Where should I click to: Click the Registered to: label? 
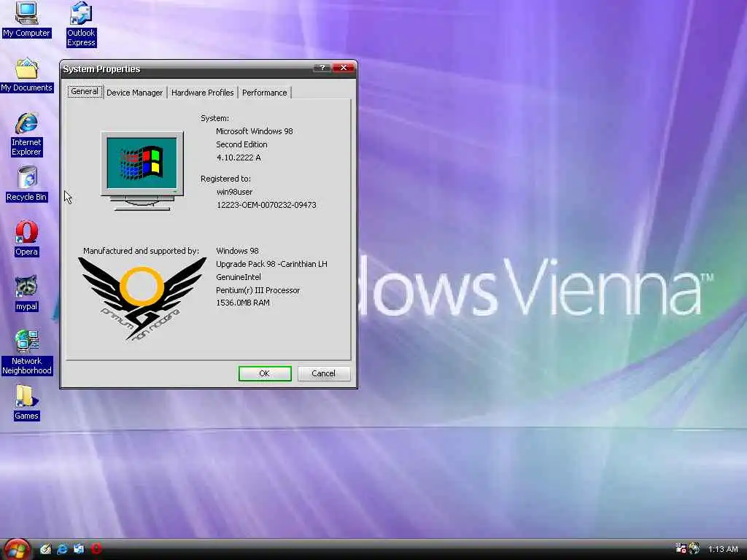(x=225, y=179)
